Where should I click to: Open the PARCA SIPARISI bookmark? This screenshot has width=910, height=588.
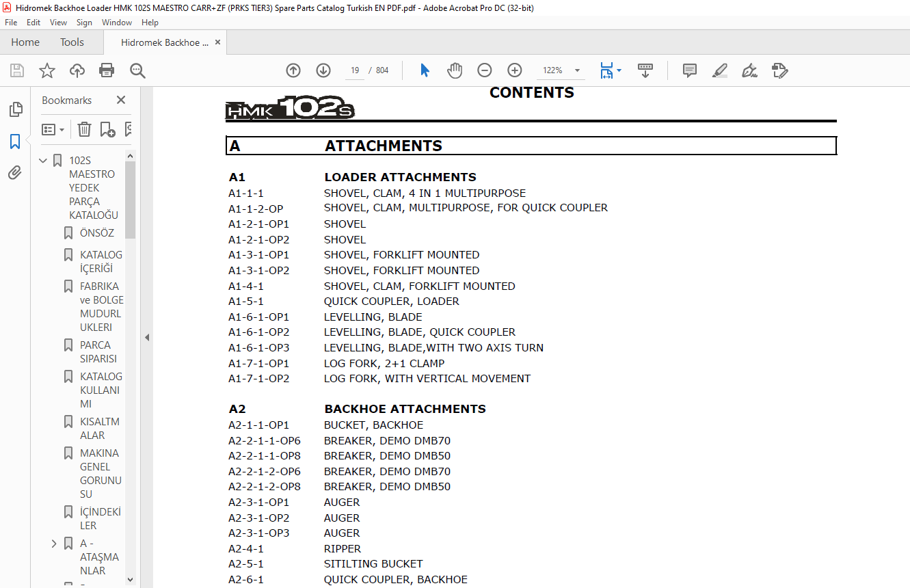coord(98,352)
